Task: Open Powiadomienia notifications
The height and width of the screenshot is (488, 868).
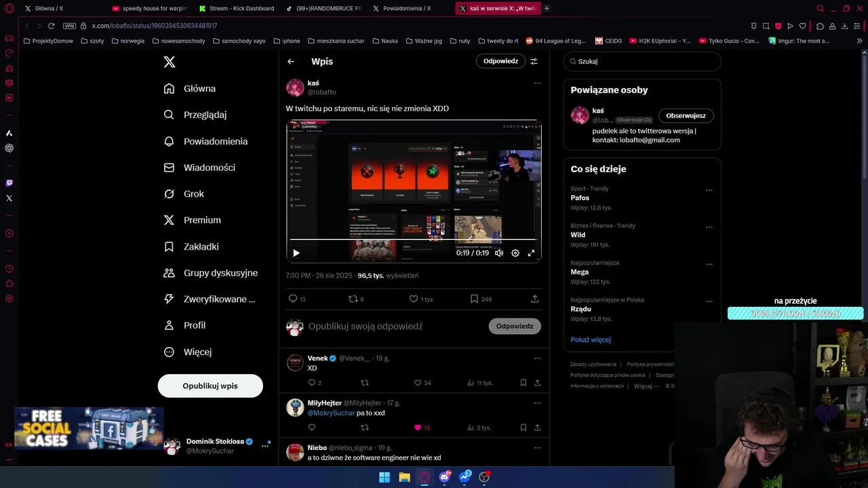Action: click(x=205, y=141)
